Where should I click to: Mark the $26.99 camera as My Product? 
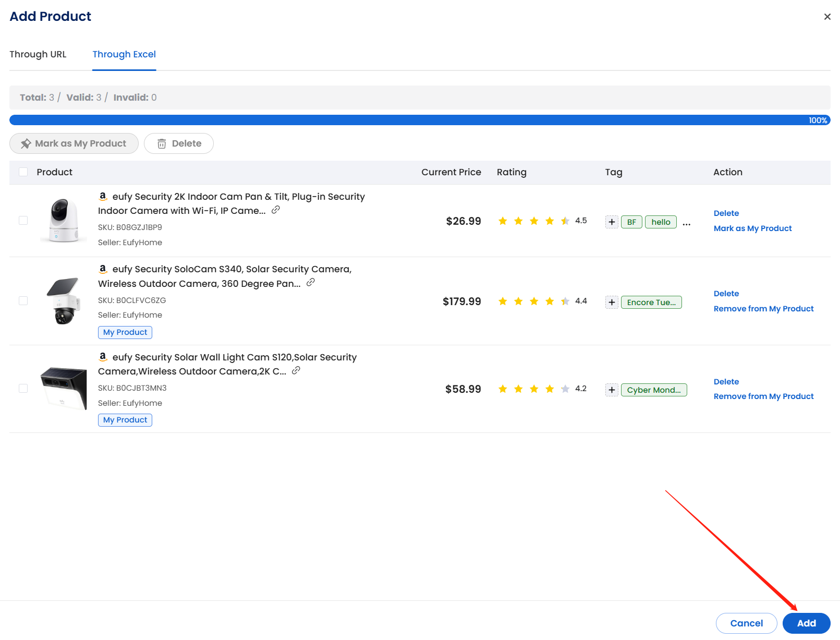click(x=752, y=228)
